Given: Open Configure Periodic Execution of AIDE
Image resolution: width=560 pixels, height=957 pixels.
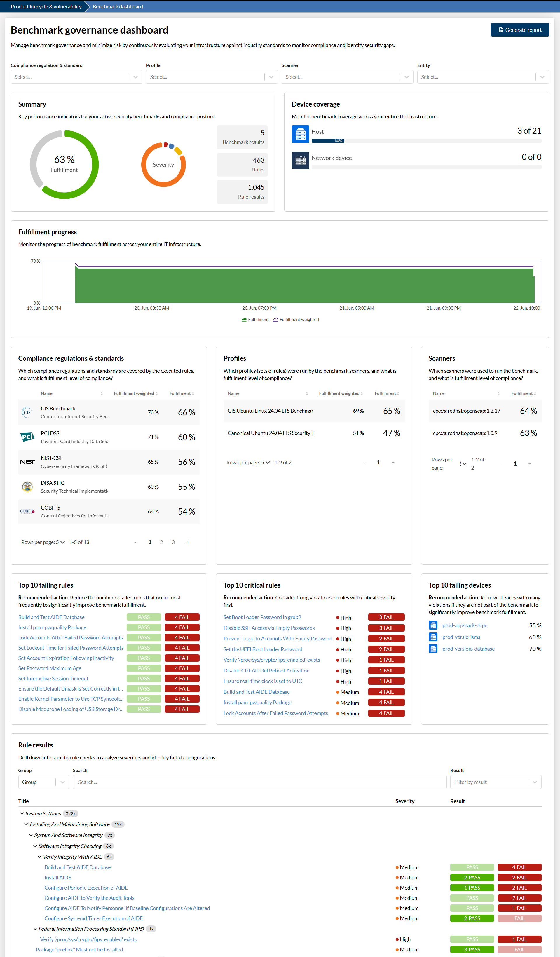Looking at the screenshot, I should point(86,888).
